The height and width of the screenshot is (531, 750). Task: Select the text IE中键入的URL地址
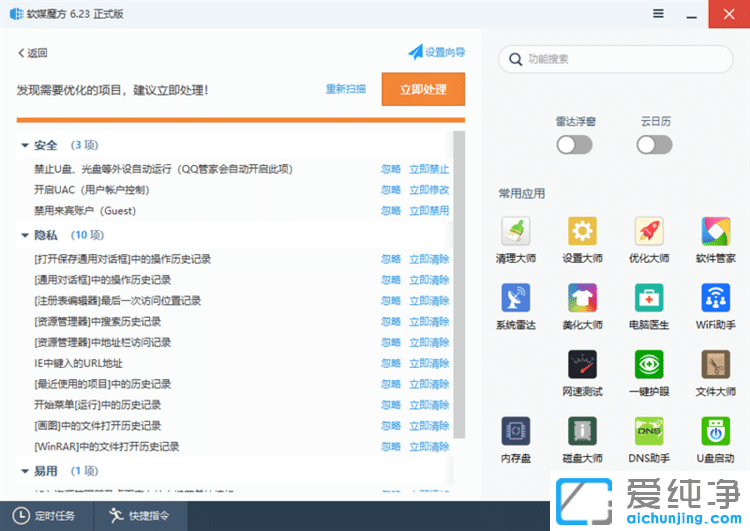[x=78, y=363]
